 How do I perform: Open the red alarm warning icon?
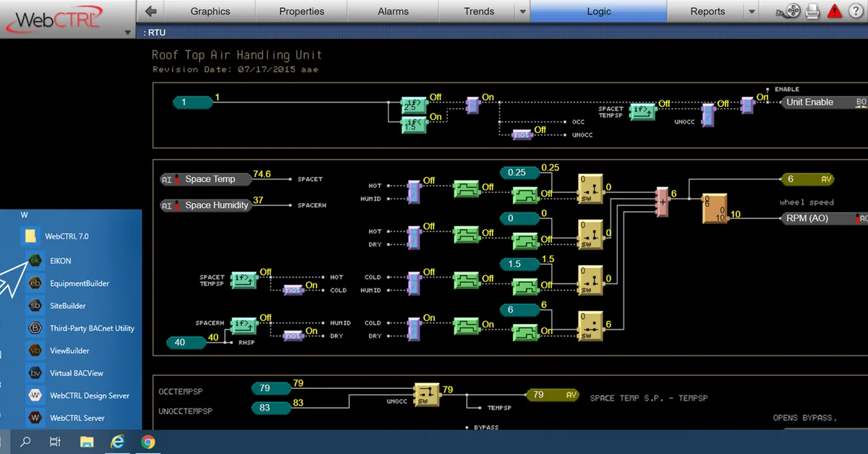click(835, 11)
